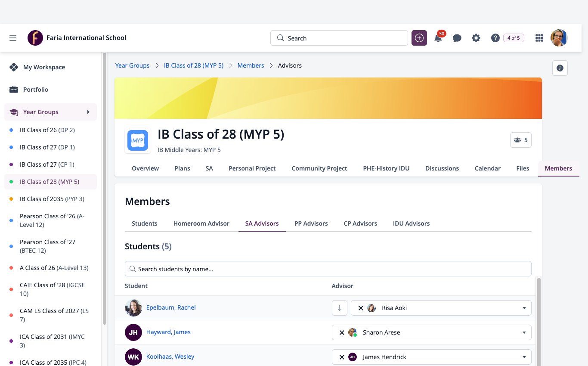This screenshot has height=366, width=588.
Task: Click the purple plus quick-add icon
Action: pyautogui.click(x=419, y=38)
